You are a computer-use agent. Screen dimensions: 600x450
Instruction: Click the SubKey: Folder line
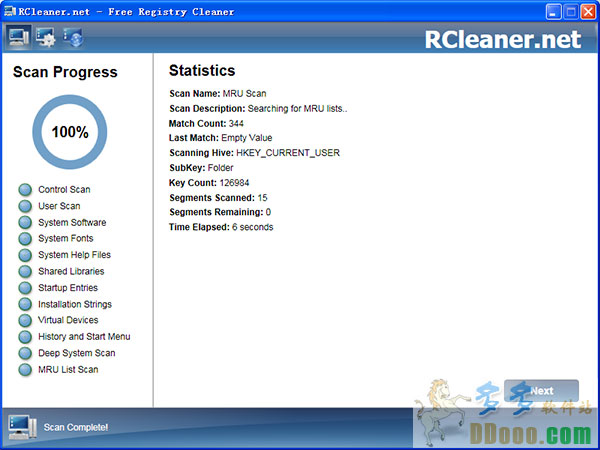point(201,168)
